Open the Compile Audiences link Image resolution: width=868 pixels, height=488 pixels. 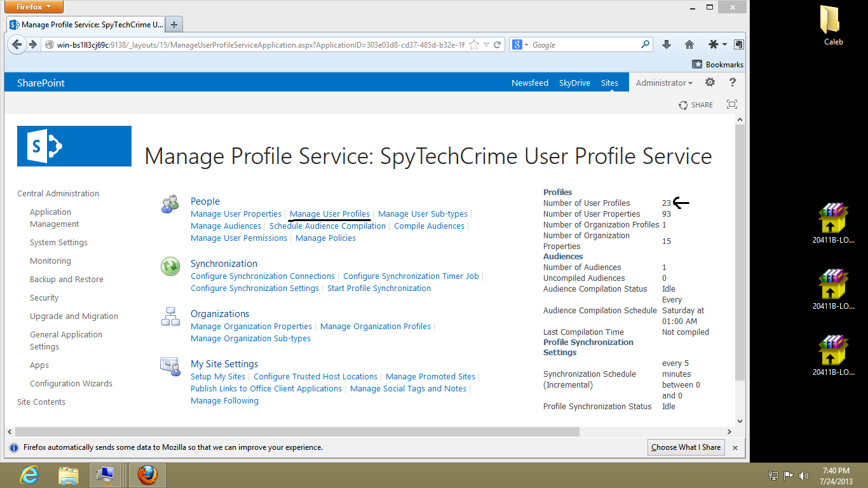click(429, 226)
